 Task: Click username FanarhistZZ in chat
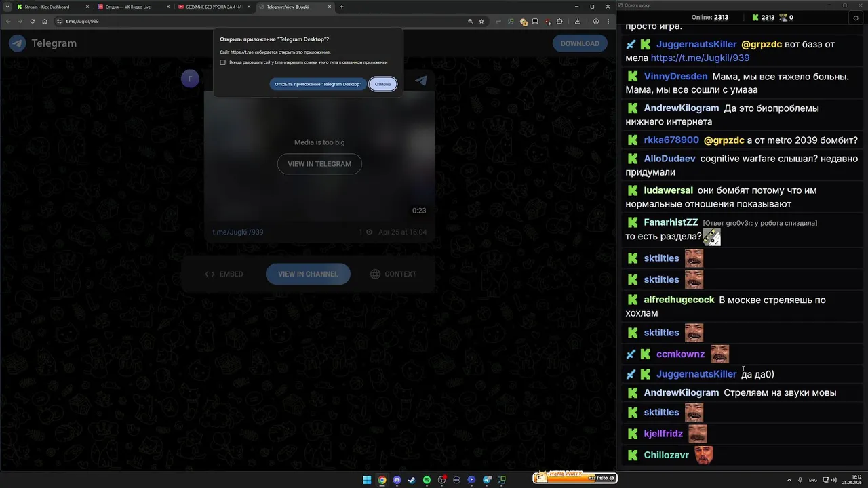click(x=671, y=222)
